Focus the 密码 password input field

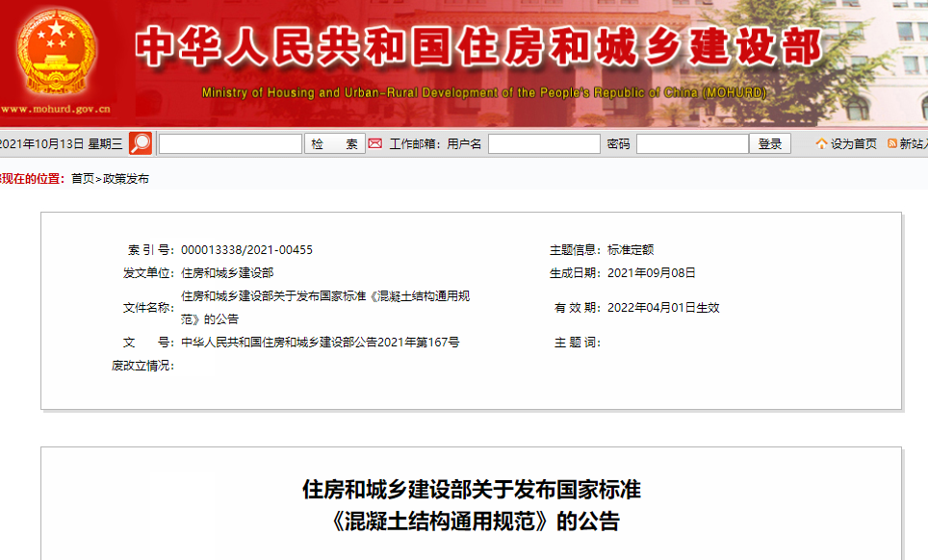692,141
